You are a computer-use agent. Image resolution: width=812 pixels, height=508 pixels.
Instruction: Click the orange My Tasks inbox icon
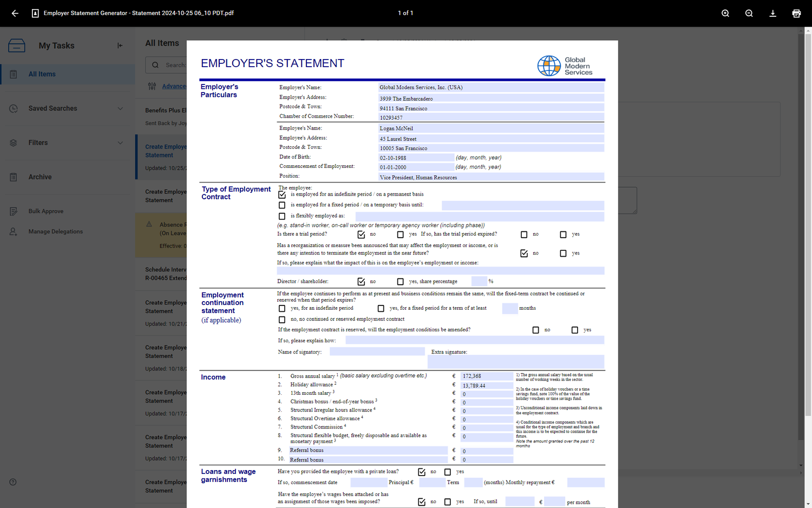click(17, 45)
